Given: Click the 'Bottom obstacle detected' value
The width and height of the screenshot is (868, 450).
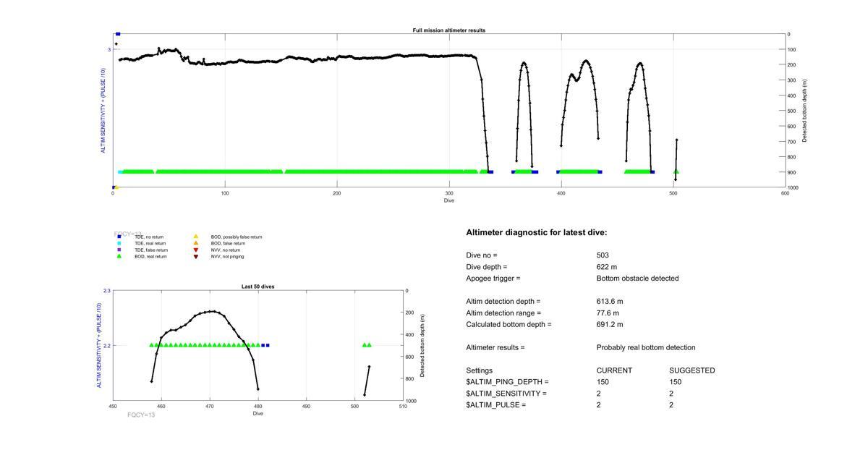Looking at the screenshot, I should (x=638, y=279).
